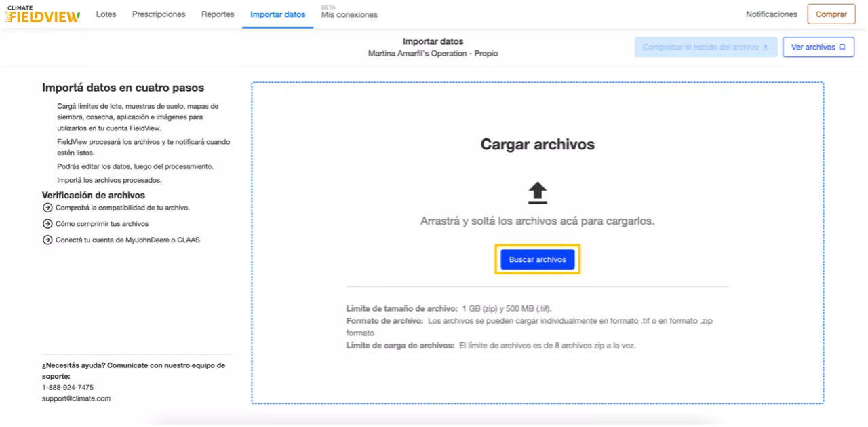868x427 pixels.
Task: Click the Arrastrá y soltá drop zone text
Action: tap(537, 221)
